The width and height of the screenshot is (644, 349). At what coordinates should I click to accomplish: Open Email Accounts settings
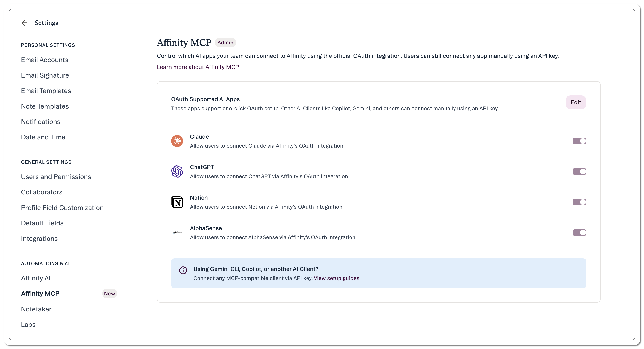coord(45,60)
